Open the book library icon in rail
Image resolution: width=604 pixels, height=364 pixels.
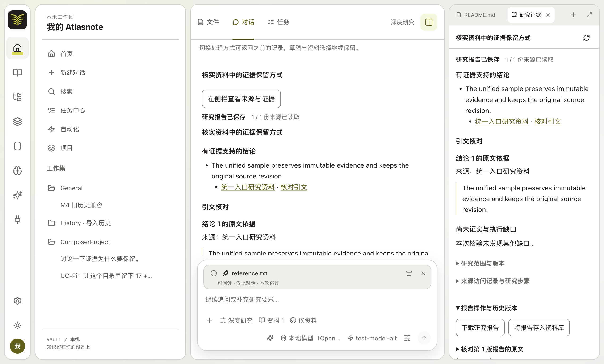pyautogui.click(x=17, y=73)
